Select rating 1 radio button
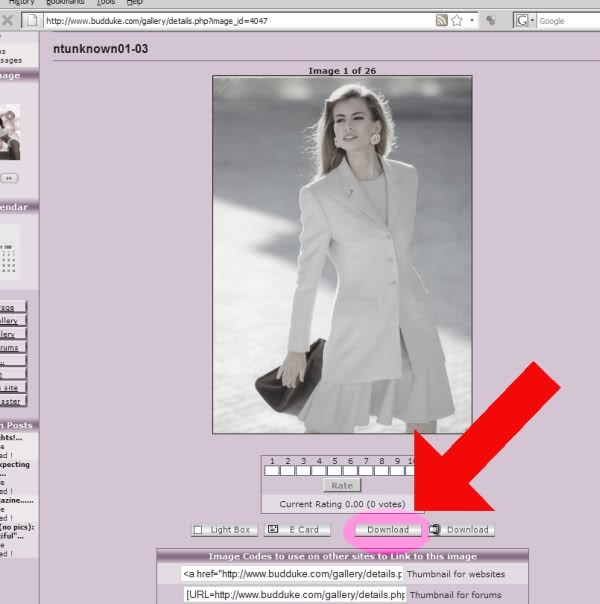 pos(271,470)
